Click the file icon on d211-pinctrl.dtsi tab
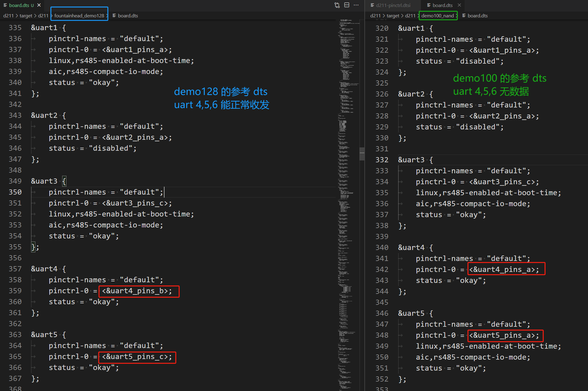This screenshot has height=391, width=588. (x=372, y=5)
